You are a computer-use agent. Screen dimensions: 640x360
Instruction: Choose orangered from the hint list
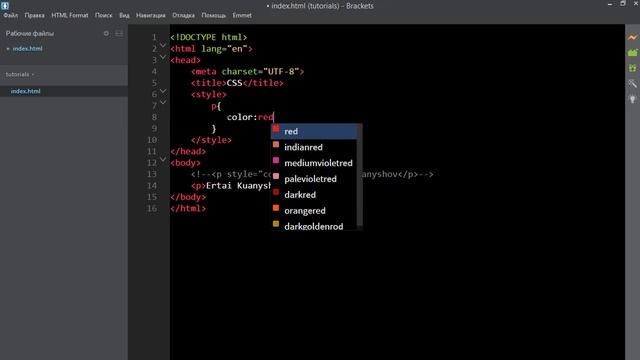click(314, 211)
